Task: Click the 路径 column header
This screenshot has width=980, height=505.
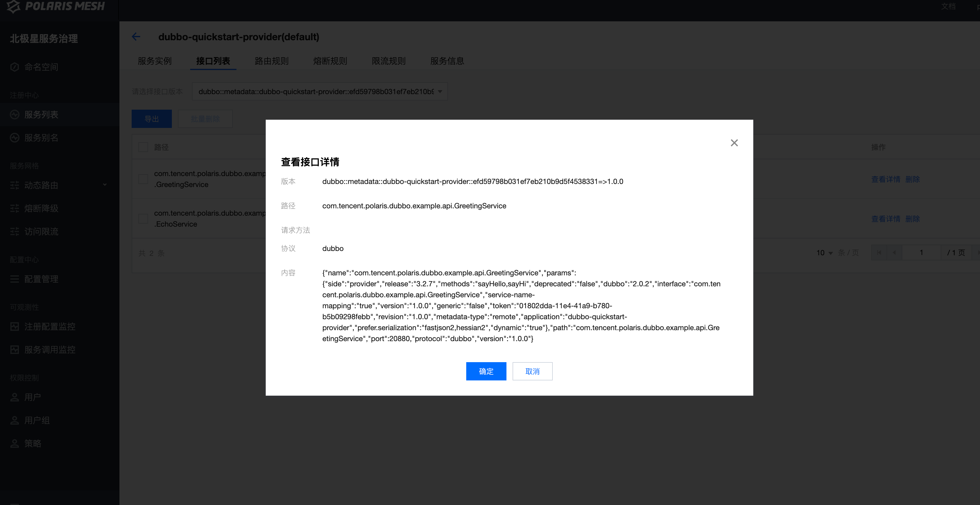Action: (161, 147)
